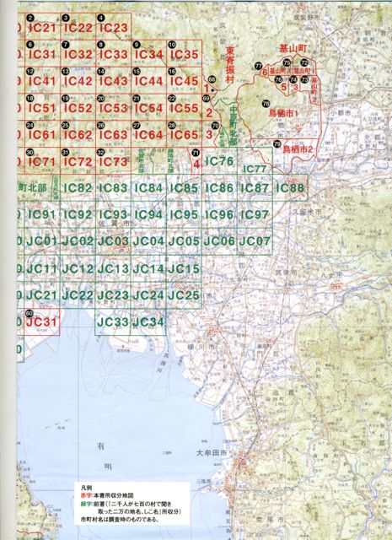Click the black circle marker numbered 68
Image resolution: width=392 pixels, height=540 pixels.
tap(212, 79)
